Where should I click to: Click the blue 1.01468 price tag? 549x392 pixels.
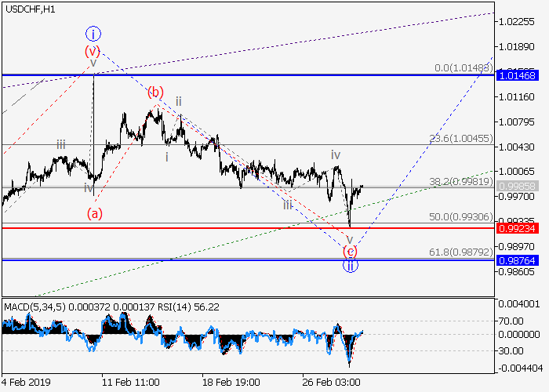point(516,75)
